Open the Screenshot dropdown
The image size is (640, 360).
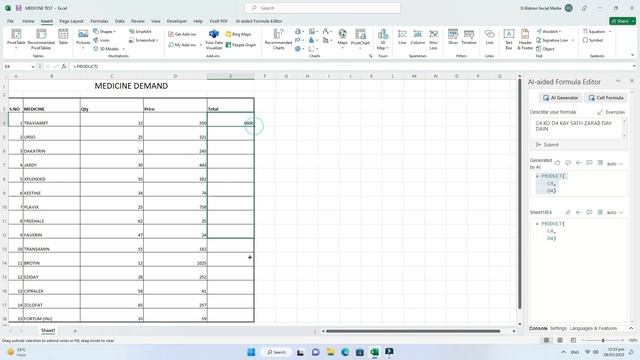[x=144, y=40]
